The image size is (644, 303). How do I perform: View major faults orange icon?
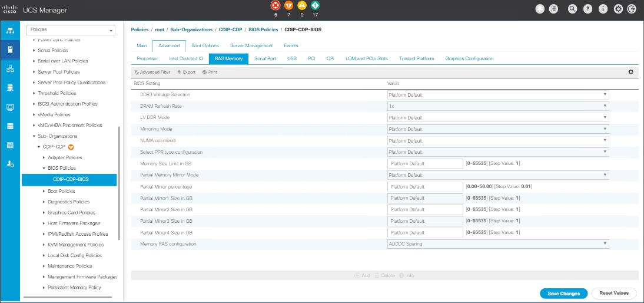click(x=288, y=6)
